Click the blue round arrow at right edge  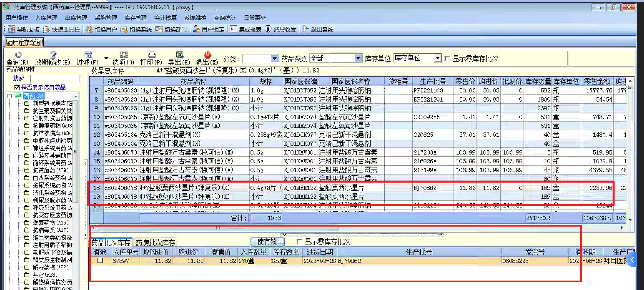click(633, 260)
